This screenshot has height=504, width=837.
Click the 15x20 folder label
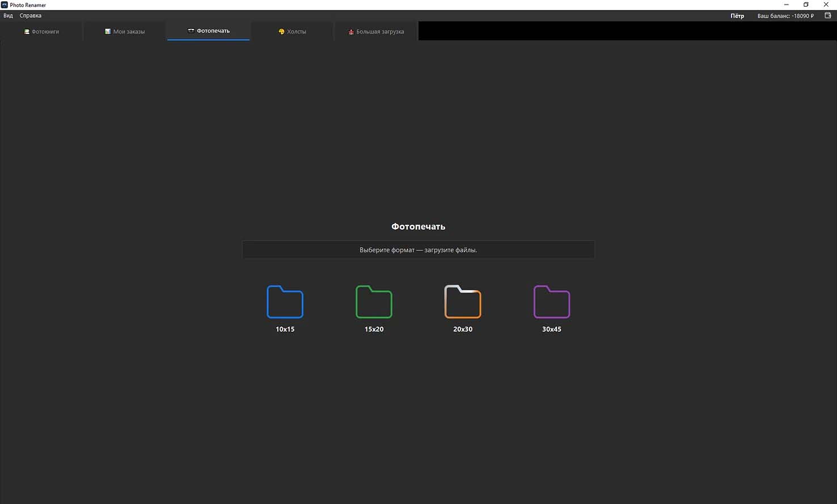pyautogui.click(x=374, y=329)
